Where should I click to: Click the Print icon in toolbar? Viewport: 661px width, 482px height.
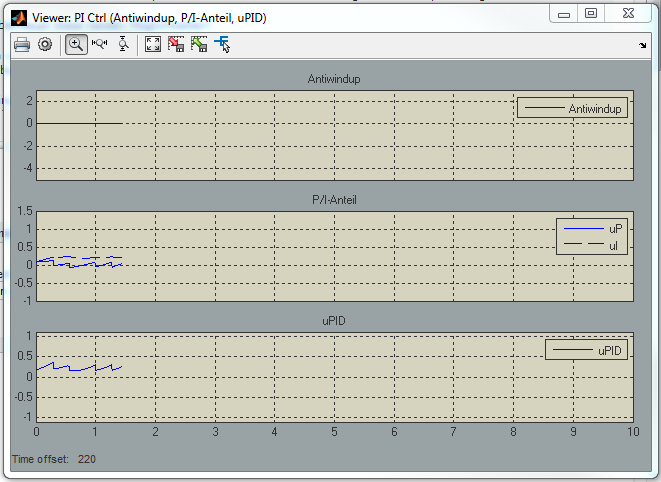point(21,44)
